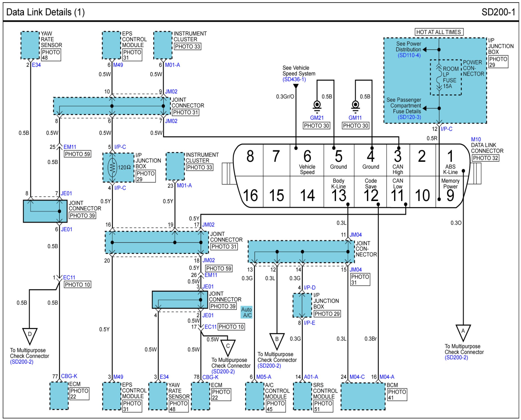The width and height of the screenshot is (521, 420).
Task: Open the SD110-4 power distribution link
Action: [x=409, y=55]
